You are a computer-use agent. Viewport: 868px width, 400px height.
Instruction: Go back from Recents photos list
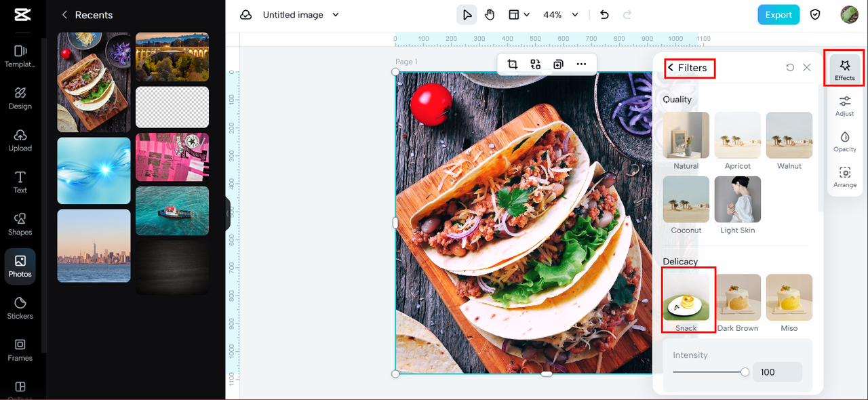pyautogui.click(x=65, y=15)
